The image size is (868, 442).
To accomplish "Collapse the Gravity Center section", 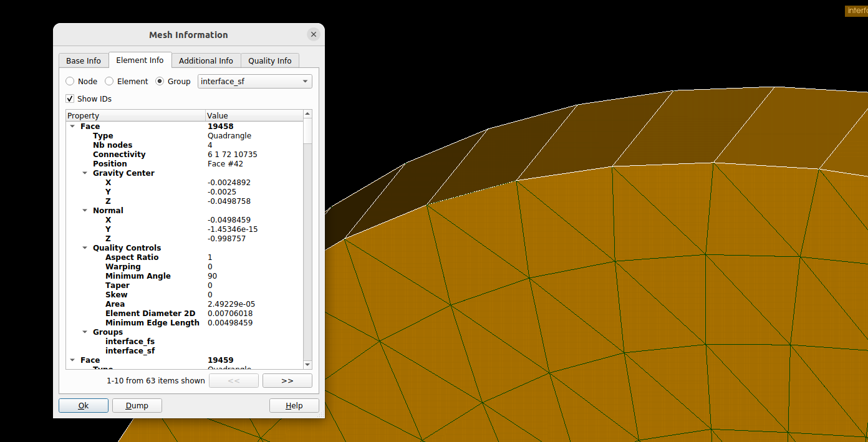I will click(85, 173).
